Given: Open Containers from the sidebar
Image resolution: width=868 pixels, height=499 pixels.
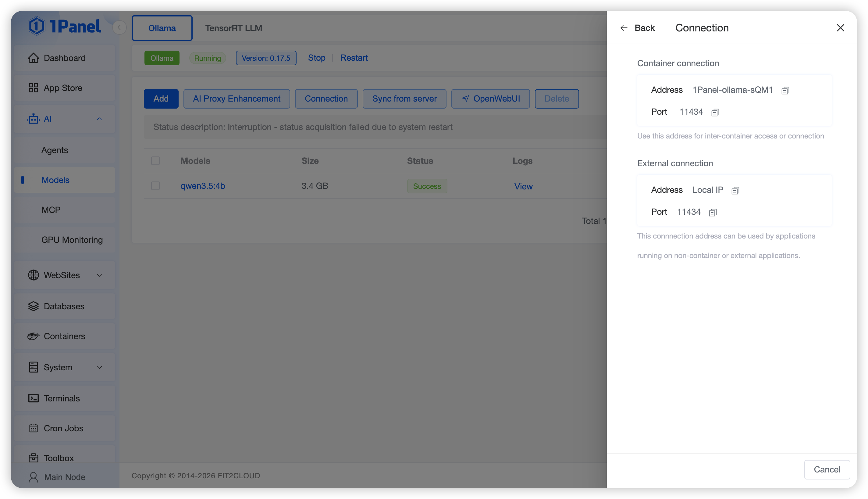Looking at the screenshot, I should 64,336.
